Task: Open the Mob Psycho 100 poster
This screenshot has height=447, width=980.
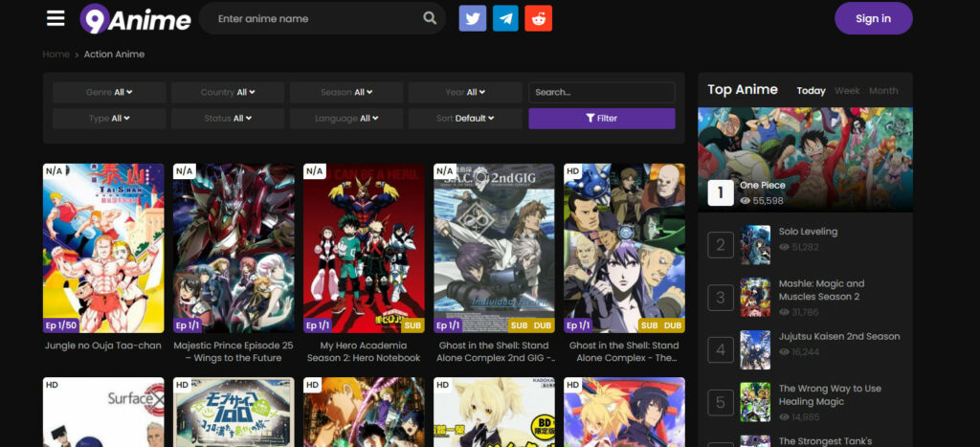Action: (x=234, y=412)
